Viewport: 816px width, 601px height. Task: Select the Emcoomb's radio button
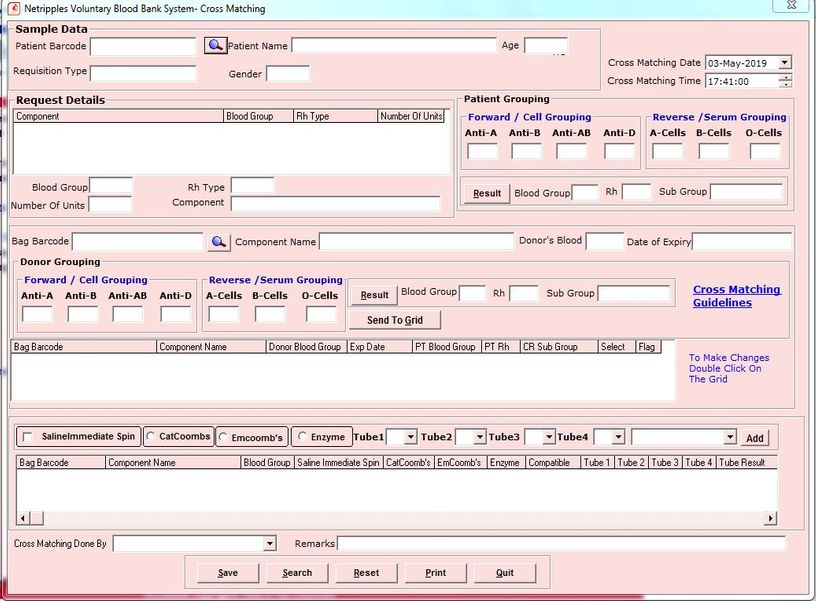[x=223, y=437]
